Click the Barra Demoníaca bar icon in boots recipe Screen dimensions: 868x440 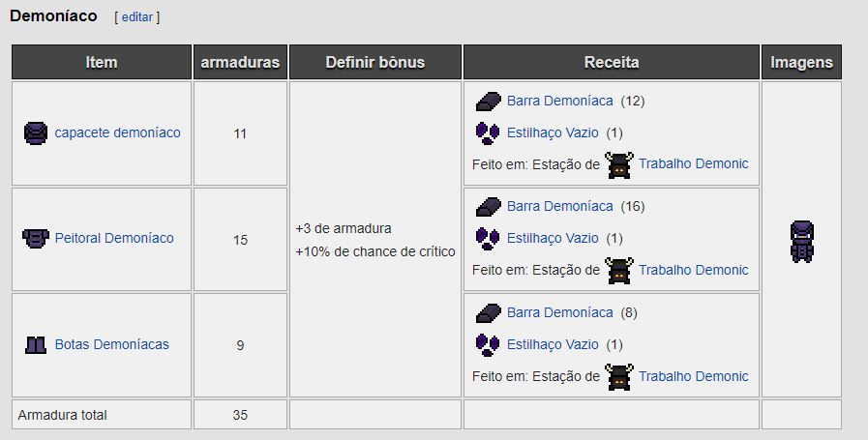tap(487, 312)
